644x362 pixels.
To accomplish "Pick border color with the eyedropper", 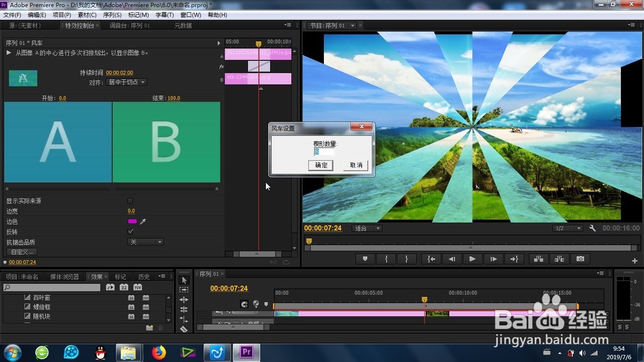I will (143, 222).
